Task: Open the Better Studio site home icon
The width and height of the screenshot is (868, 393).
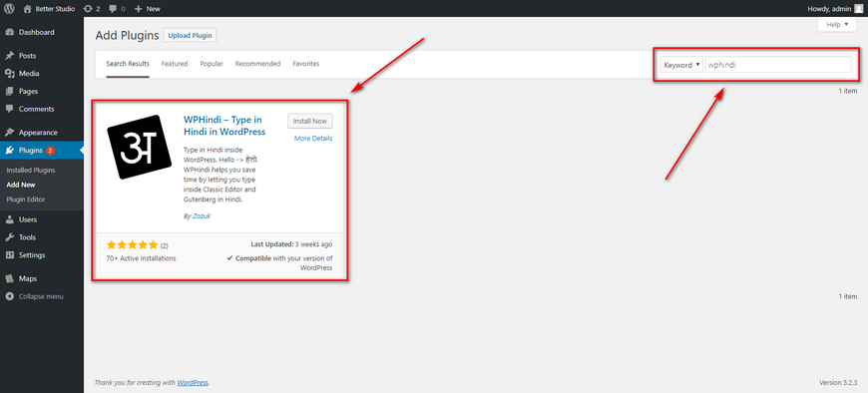Action: point(28,8)
